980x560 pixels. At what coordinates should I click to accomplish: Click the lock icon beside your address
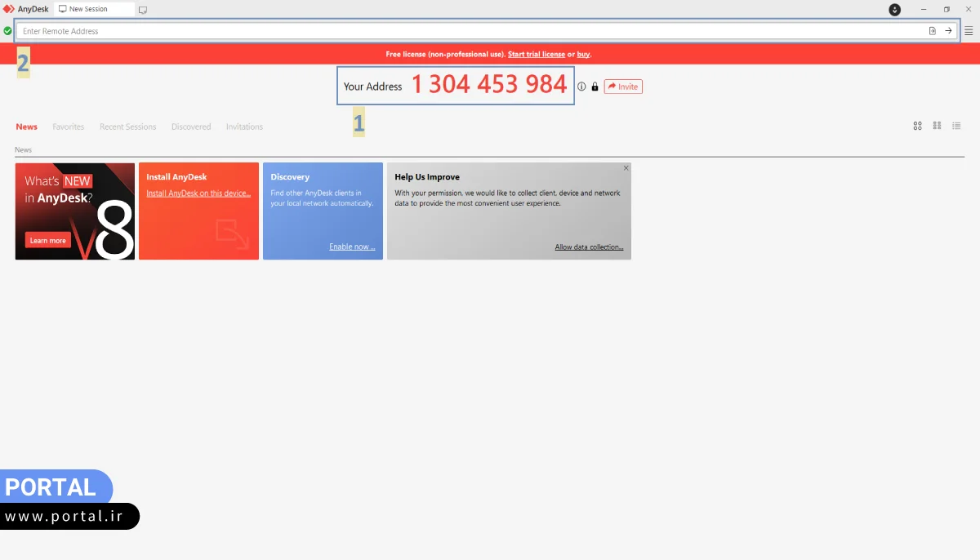[594, 86]
